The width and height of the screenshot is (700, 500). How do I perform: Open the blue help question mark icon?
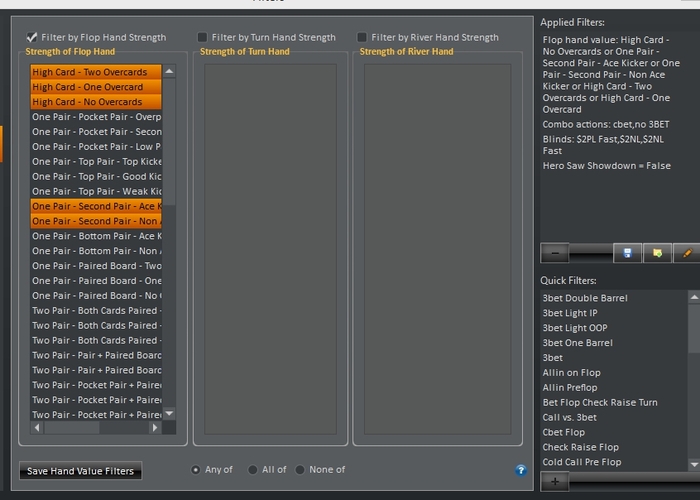coord(521,470)
